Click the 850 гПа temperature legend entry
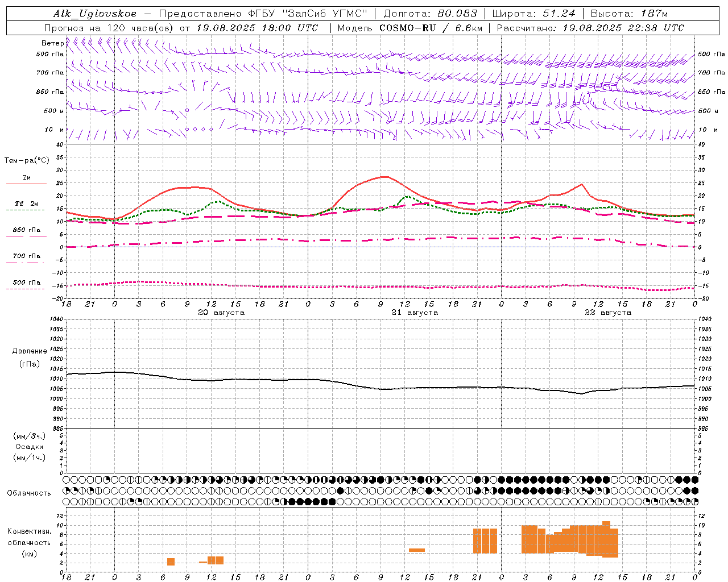The width and height of the screenshot is (728, 582). point(27,230)
